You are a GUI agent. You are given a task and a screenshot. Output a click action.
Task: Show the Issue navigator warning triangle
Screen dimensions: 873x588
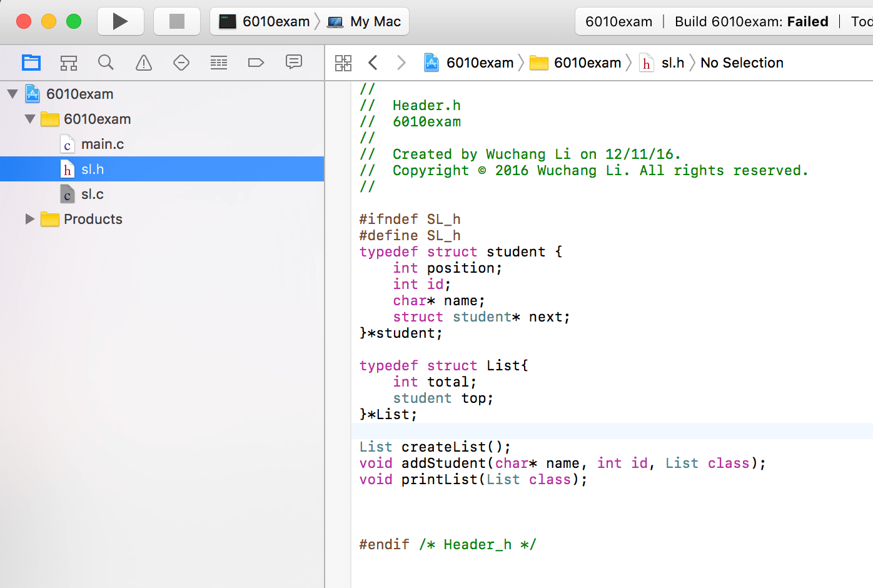[143, 62]
